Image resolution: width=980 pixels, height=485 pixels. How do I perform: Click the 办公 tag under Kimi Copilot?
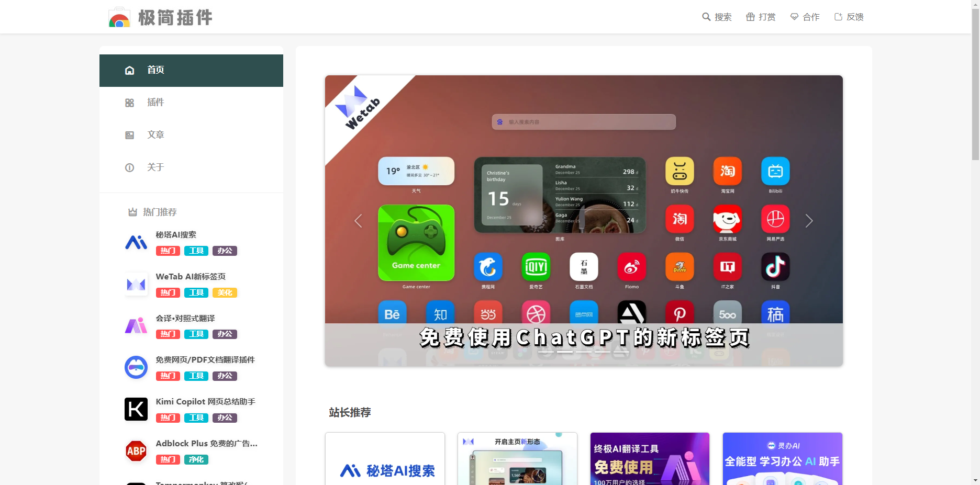[x=225, y=418]
